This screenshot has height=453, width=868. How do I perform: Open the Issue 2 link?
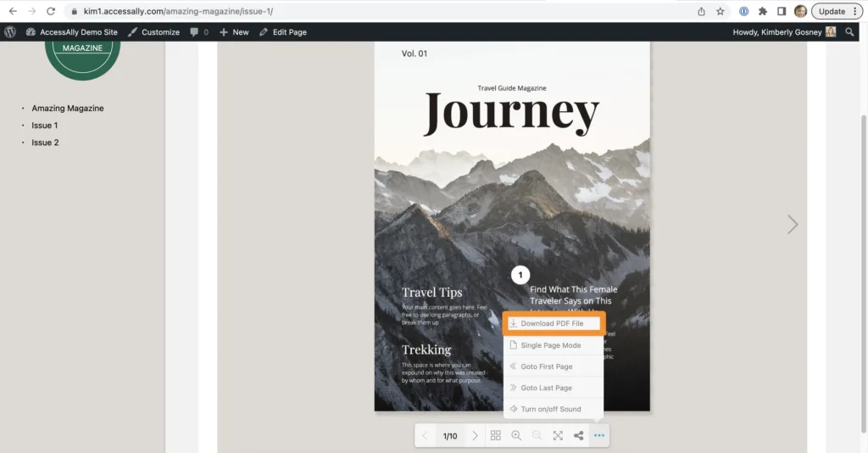tap(45, 143)
